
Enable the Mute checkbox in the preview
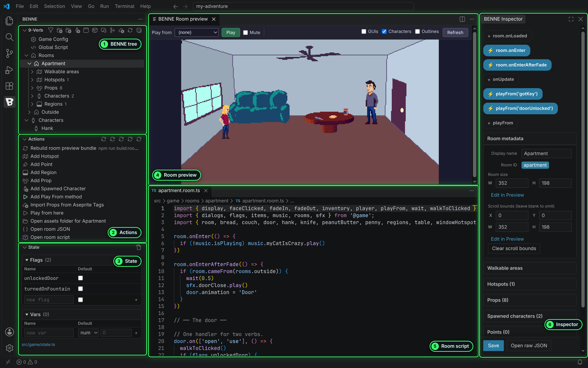245,33
